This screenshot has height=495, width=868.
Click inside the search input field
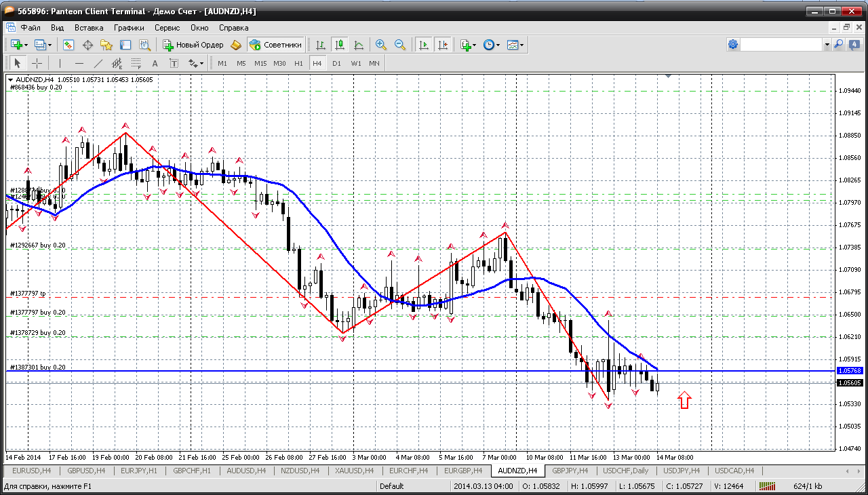pyautogui.click(x=781, y=45)
